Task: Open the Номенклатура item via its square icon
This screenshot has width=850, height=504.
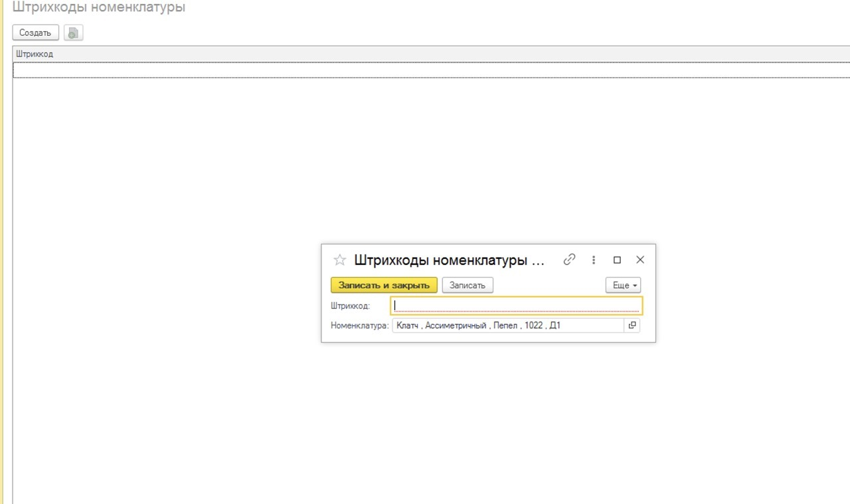Action: coord(632,325)
